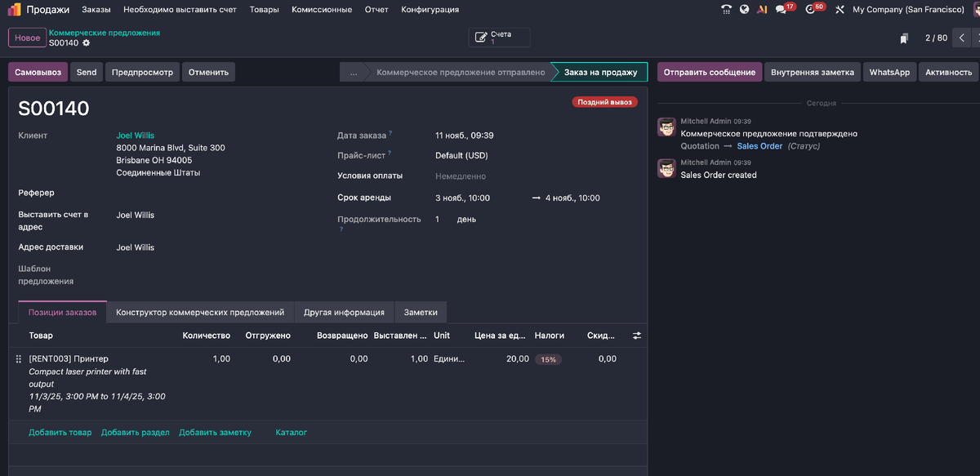
Task: Click Добавить заметку link
Action: coord(216,432)
